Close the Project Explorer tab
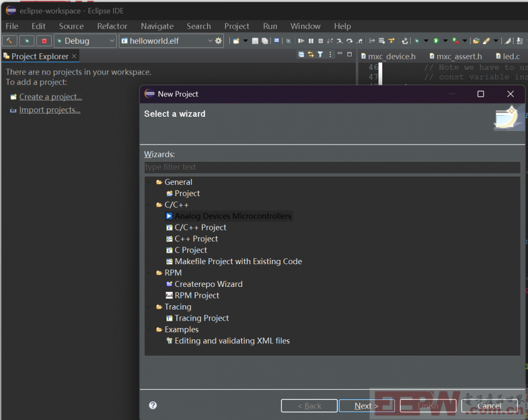Image resolution: width=528 pixels, height=420 pixels. 74,56
